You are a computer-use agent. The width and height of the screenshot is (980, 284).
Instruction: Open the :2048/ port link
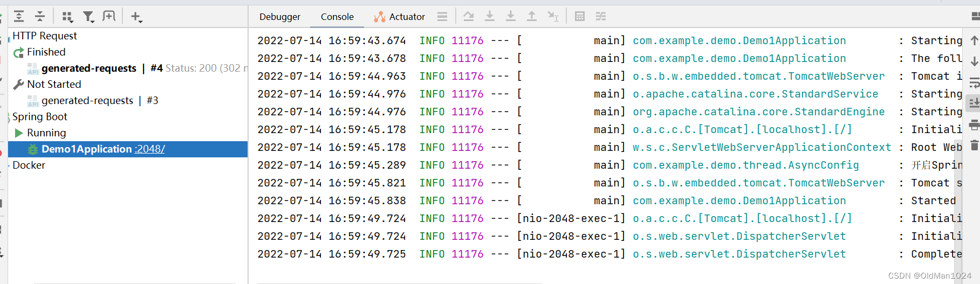coord(150,149)
